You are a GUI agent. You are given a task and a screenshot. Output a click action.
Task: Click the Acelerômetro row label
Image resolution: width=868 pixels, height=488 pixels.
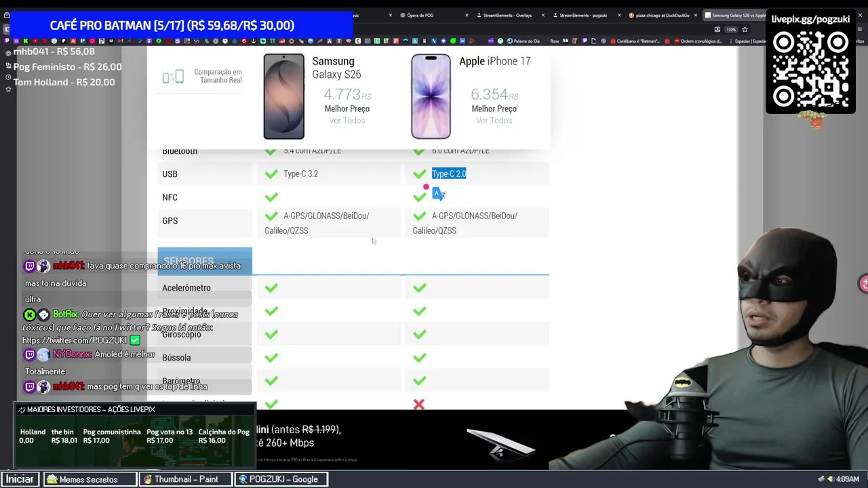(186, 288)
